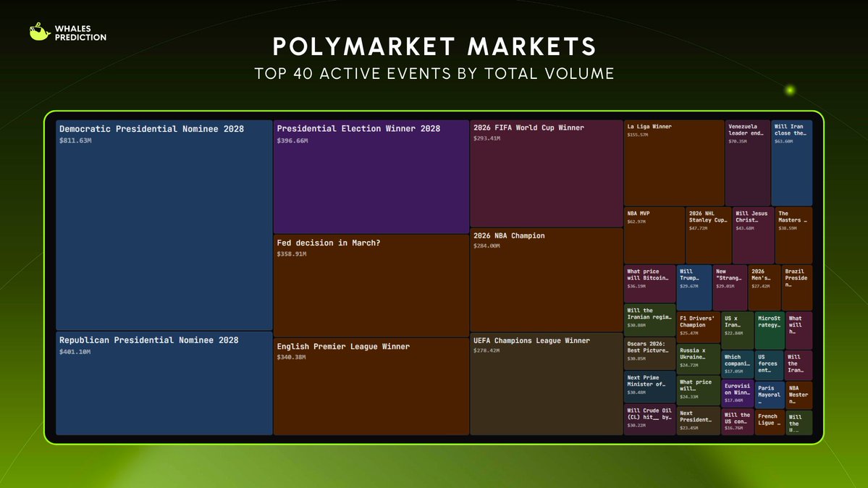Open the French Ligue tile
Image resolution: width=868 pixels, height=488 pixels.
pos(770,423)
